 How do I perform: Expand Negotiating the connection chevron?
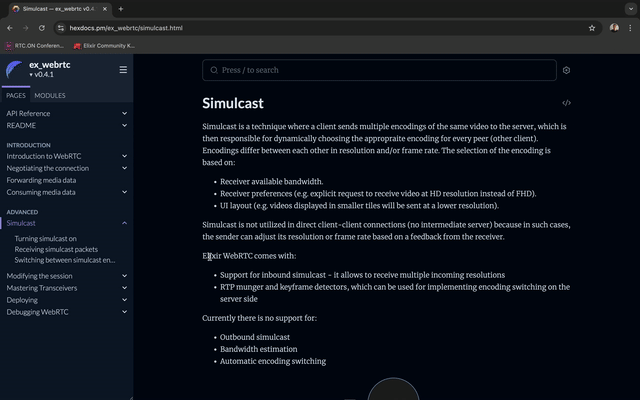click(124, 168)
